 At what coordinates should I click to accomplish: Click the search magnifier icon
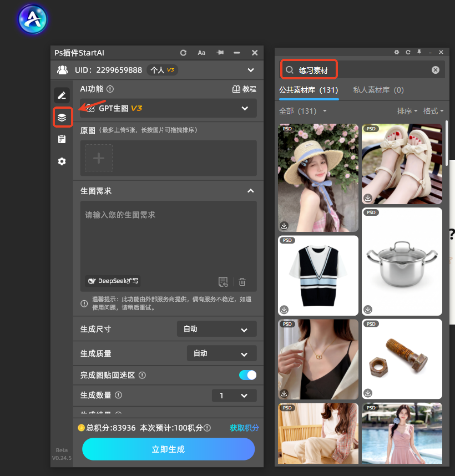coord(290,70)
